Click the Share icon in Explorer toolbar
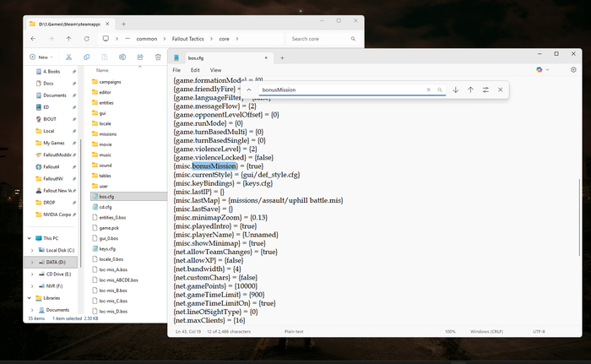Viewport: 591px width, 364px height. coord(140,57)
